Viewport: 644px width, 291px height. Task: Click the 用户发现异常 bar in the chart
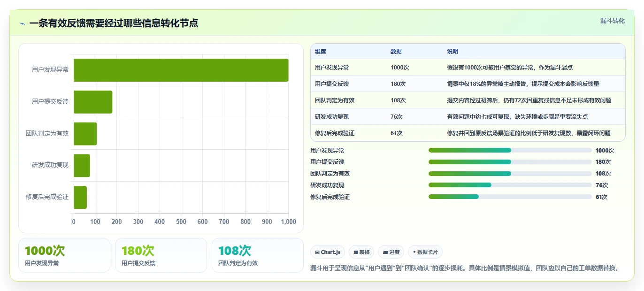click(x=181, y=70)
